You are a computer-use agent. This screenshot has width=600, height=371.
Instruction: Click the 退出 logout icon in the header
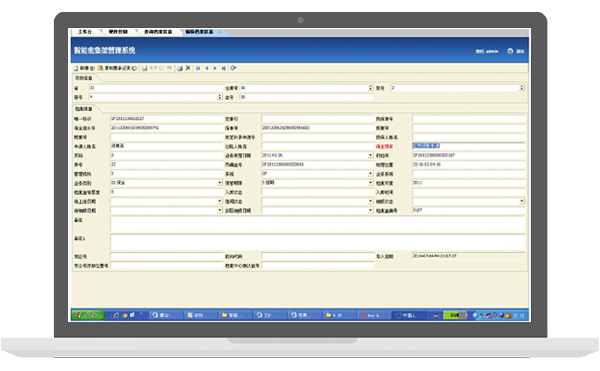tap(510, 51)
